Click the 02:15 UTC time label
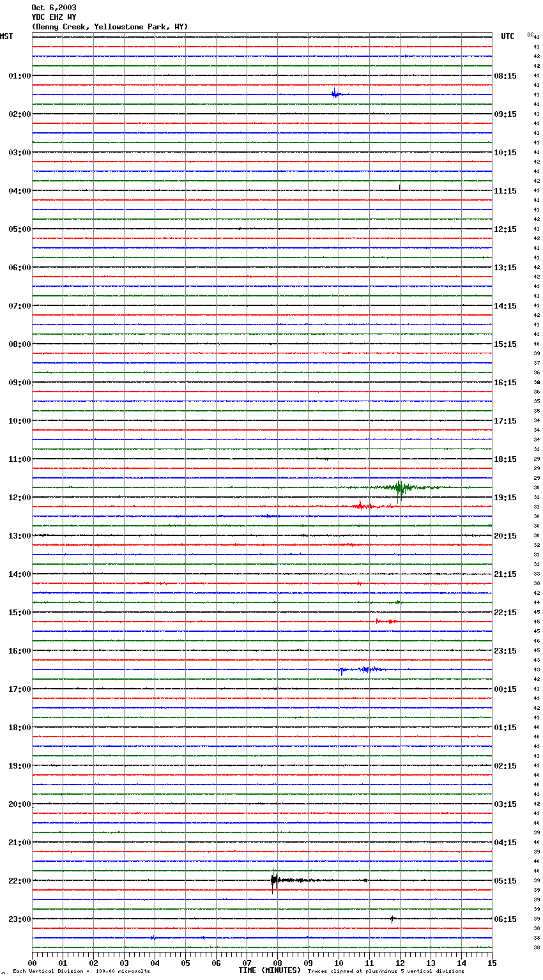543x980 pixels. (505, 766)
